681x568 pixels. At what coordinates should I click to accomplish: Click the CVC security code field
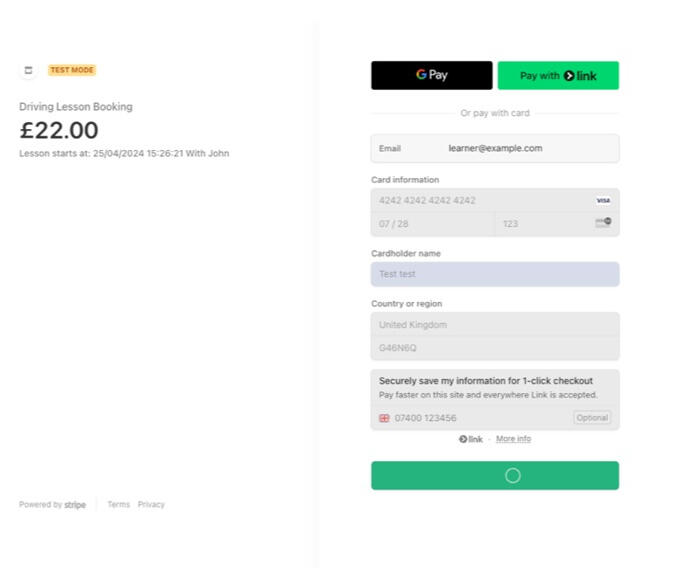tap(545, 224)
